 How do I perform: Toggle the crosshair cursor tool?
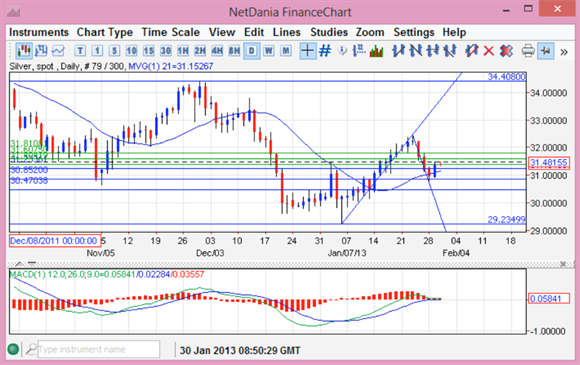click(x=308, y=50)
